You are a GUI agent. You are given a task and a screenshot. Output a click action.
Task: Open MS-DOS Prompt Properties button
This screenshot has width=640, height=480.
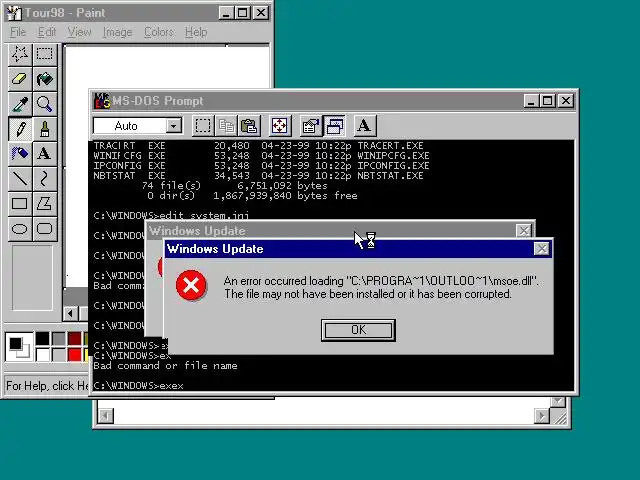pyautogui.click(x=311, y=126)
